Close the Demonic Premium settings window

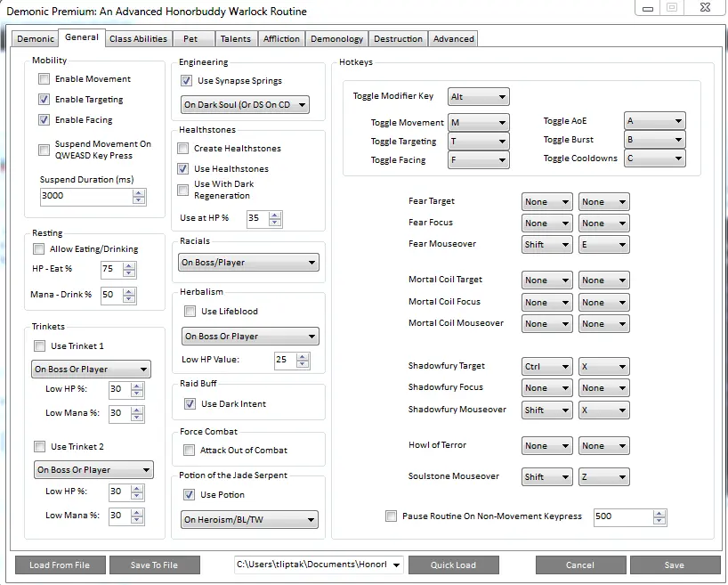(x=706, y=8)
